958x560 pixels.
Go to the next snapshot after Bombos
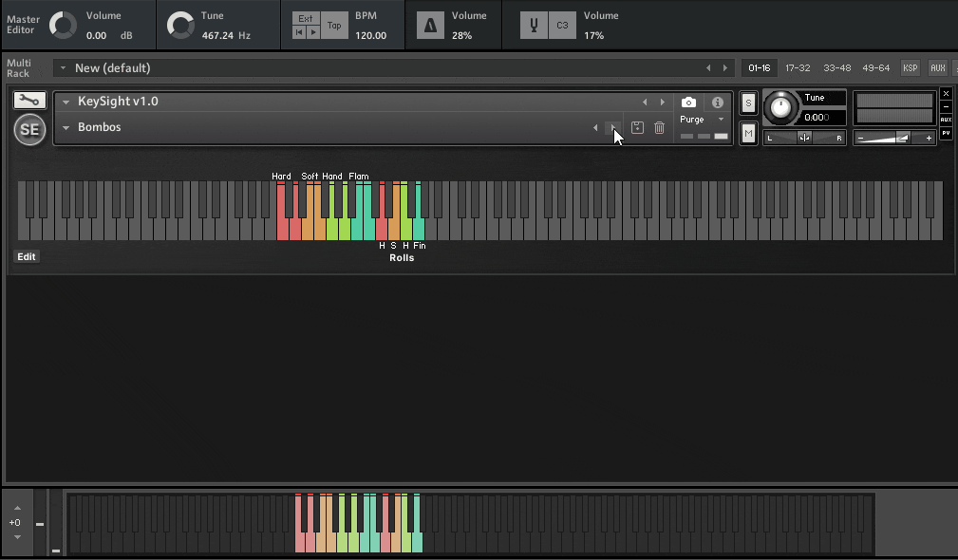[612, 127]
